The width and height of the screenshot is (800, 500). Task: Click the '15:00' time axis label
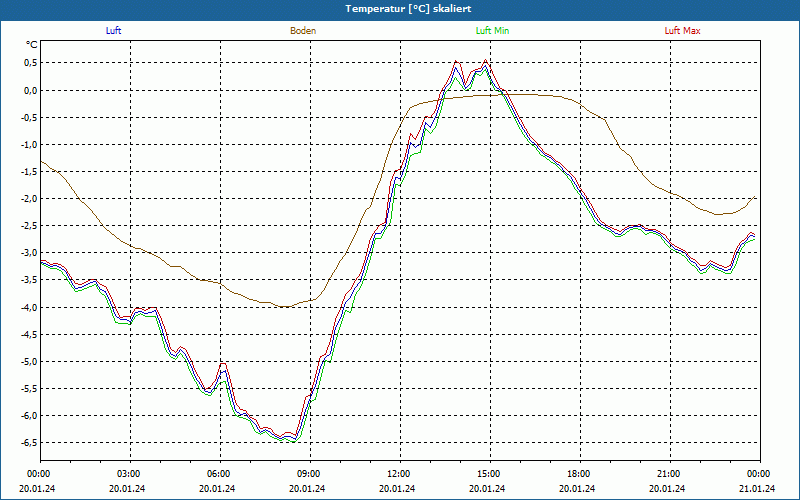[x=487, y=474]
